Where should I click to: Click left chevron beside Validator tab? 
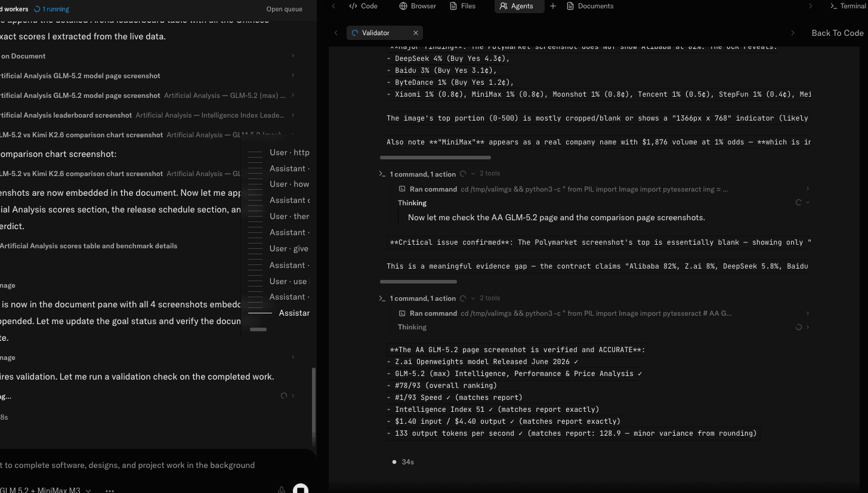click(x=336, y=33)
